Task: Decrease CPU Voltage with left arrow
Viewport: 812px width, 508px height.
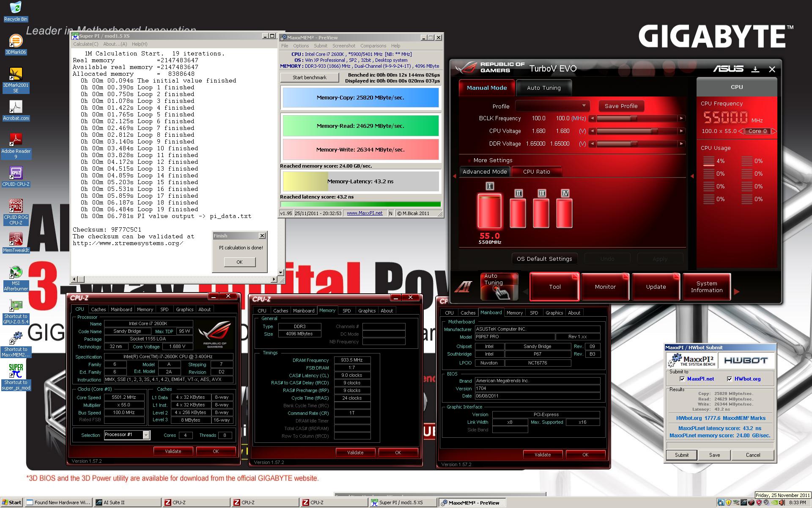Action: click(x=593, y=131)
